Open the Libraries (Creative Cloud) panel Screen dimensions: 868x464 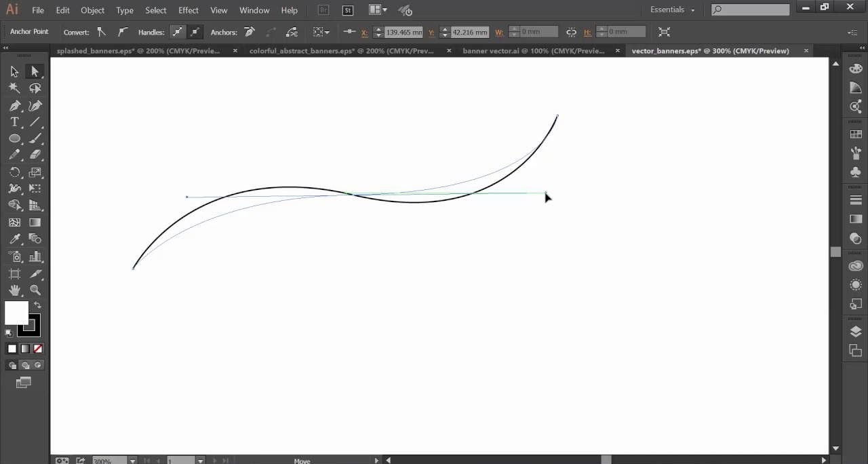(x=856, y=266)
